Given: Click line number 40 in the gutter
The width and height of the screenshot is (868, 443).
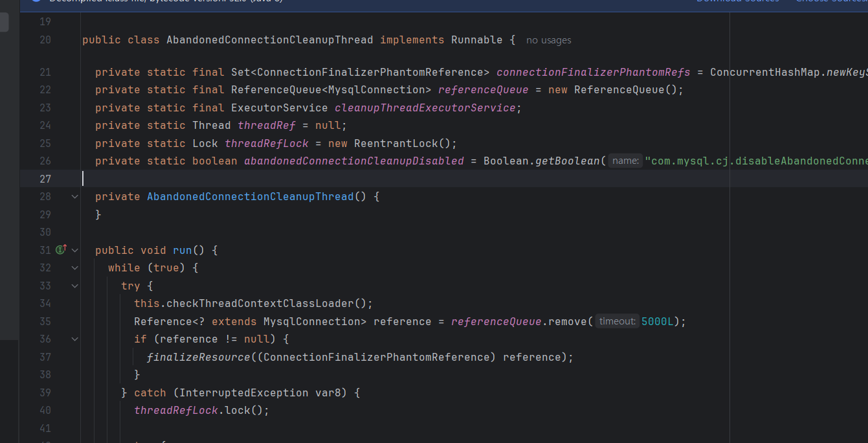Looking at the screenshot, I should [x=45, y=410].
